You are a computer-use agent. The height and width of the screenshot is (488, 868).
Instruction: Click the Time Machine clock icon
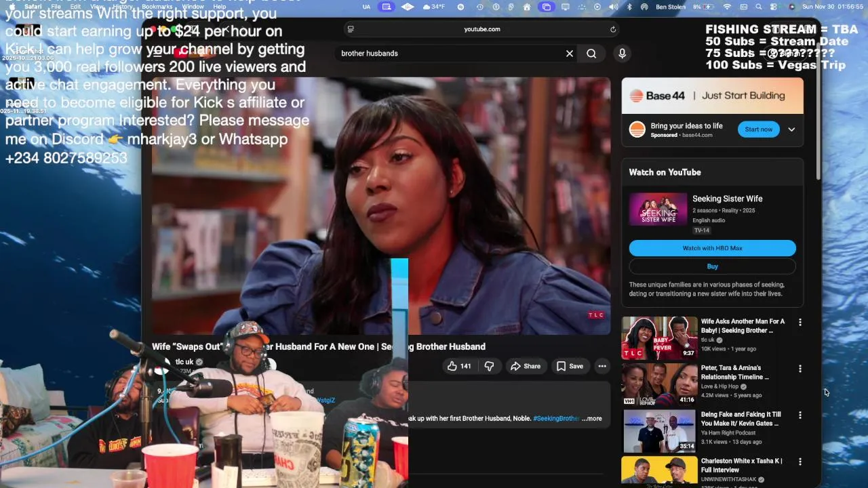pyautogui.click(x=480, y=7)
